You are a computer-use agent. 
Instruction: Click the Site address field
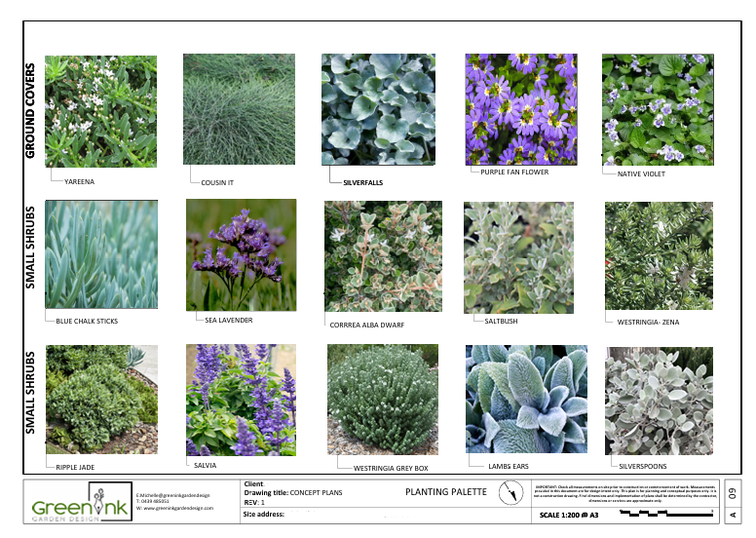pos(263,513)
